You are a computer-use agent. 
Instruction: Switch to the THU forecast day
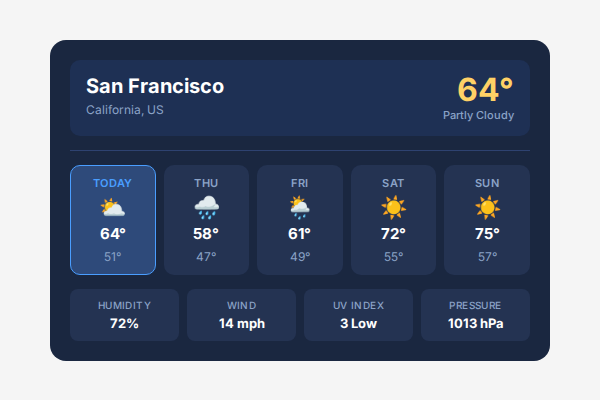click(x=206, y=183)
